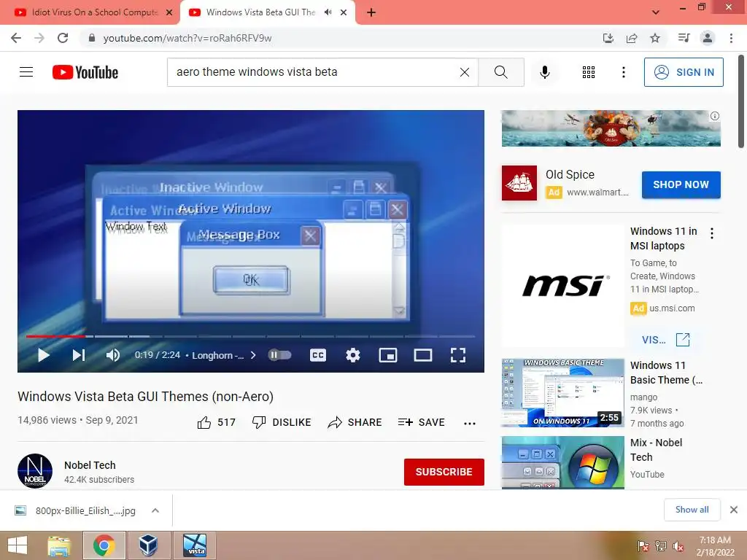Viewport: 747px width, 560px height.
Task: Mute the tab via speaker icon
Action: coord(328,12)
